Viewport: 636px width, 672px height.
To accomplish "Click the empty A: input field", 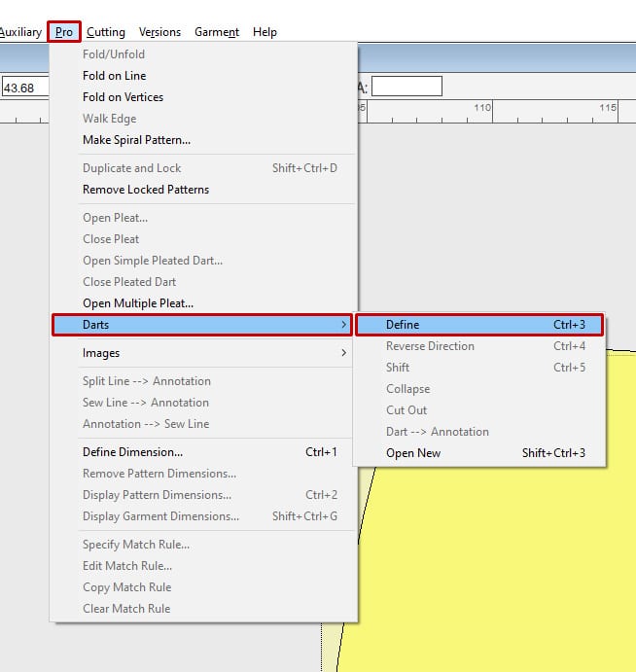I will [406, 87].
